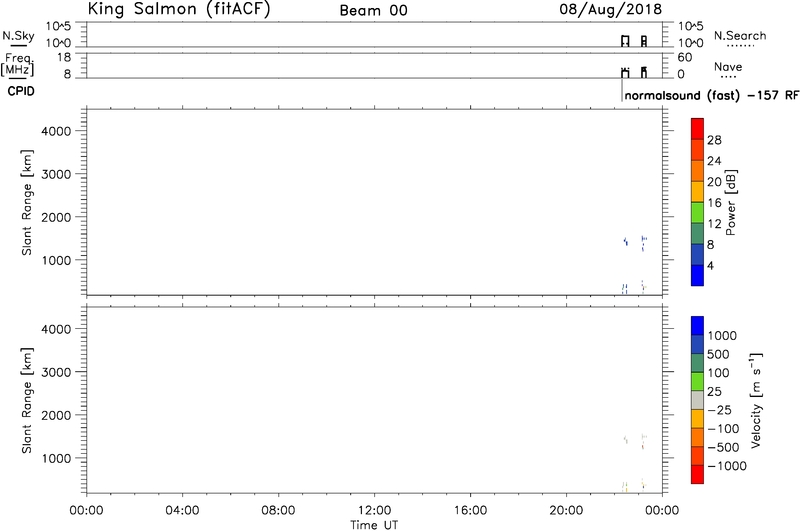The height and width of the screenshot is (531, 800).
Task: Click the Power [dB] colorbar label
Action: tap(731, 202)
